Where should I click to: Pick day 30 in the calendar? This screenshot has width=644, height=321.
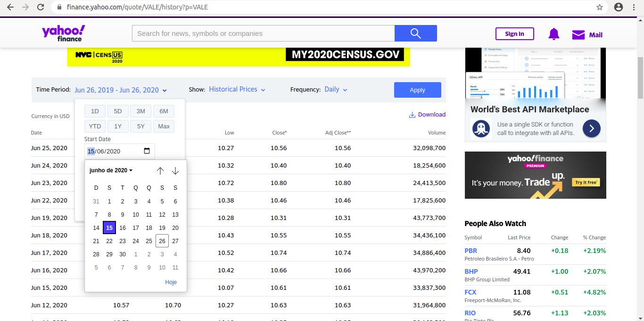click(123, 254)
